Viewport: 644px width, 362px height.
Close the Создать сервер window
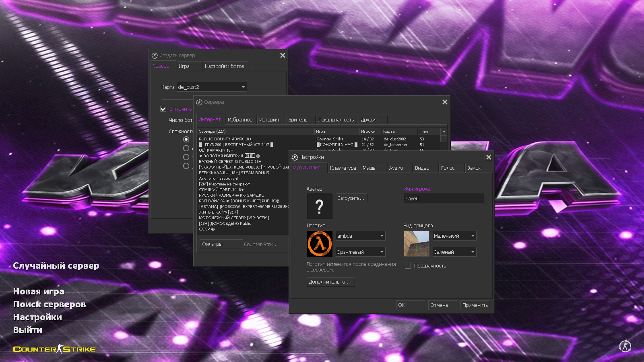pos(283,56)
